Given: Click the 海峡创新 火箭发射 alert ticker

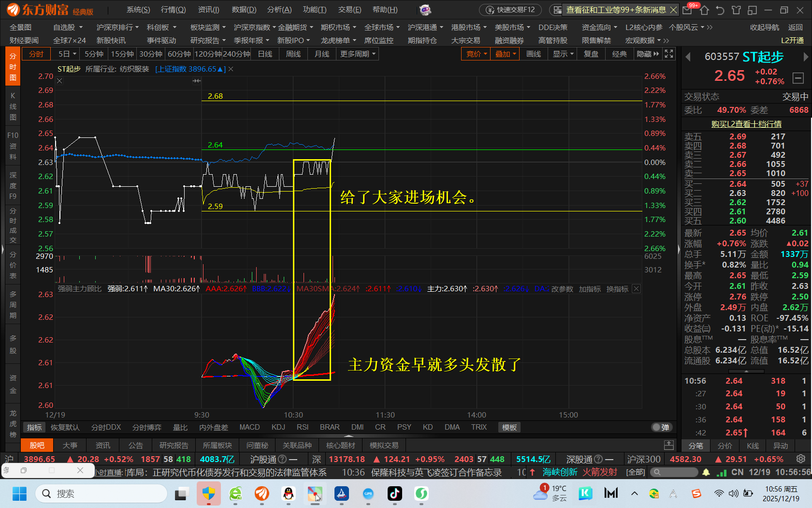Looking at the screenshot, I should pyautogui.click(x=573, y=472).
